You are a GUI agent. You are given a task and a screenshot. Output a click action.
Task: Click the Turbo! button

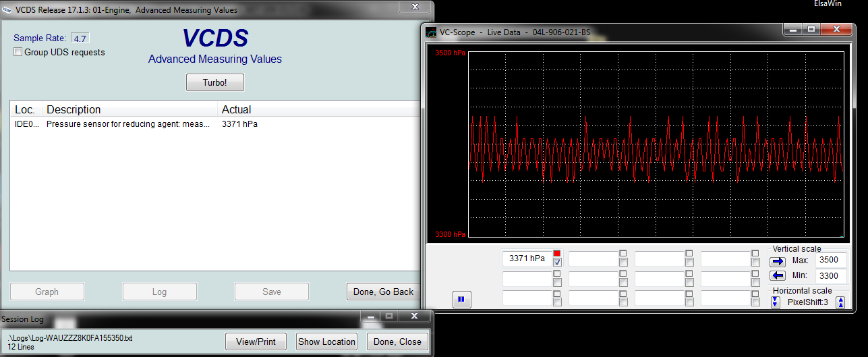point(214,82)
